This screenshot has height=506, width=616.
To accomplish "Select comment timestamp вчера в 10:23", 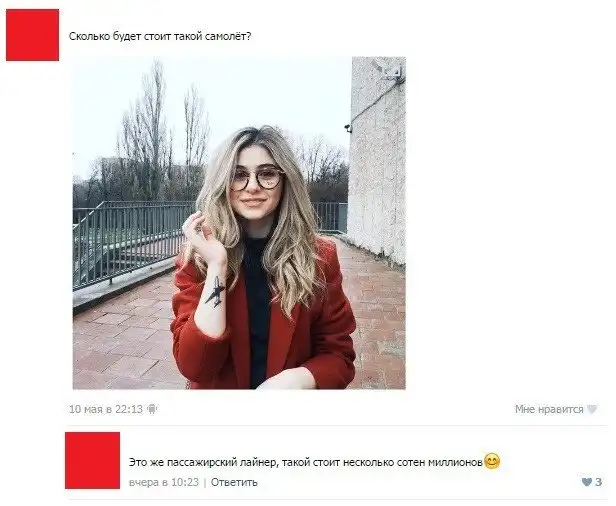I will pyautogui.click(x=164, y=482).
